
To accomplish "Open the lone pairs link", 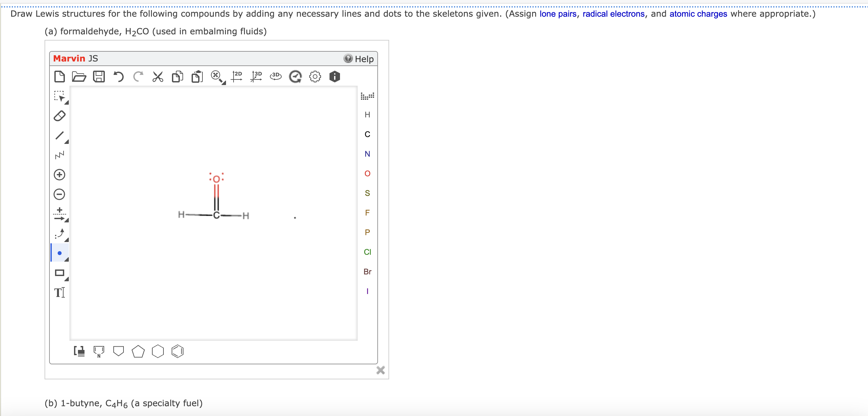I will (x=558, y=14).
